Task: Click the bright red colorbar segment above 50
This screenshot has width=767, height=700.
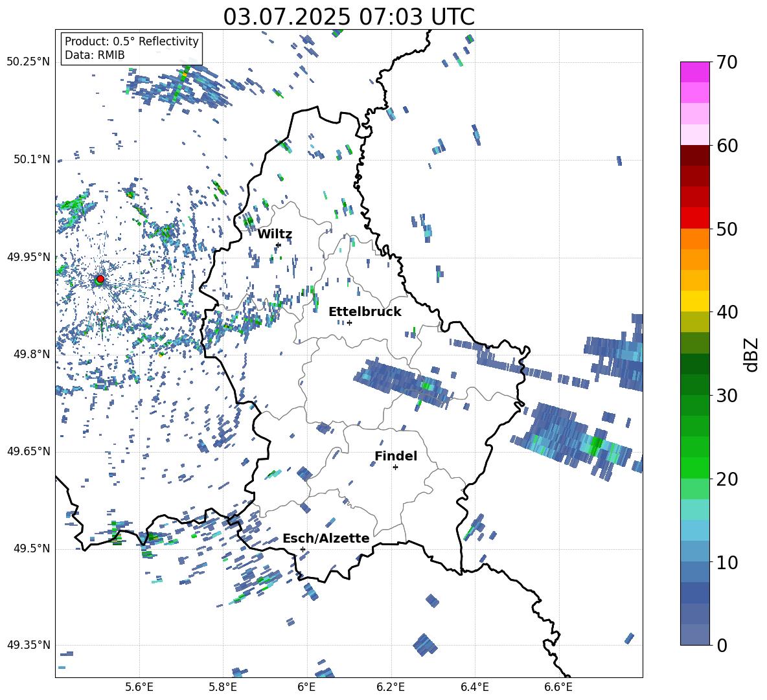Action: tap(694, 218)
